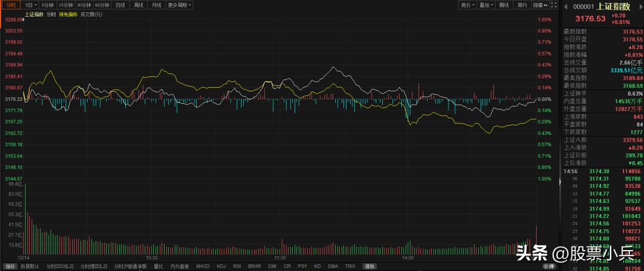Image resolution: width=644 pixels, height=271 pixels.
Task: Expand 更多周期 dropdown
Action: (x=179, y=5)
